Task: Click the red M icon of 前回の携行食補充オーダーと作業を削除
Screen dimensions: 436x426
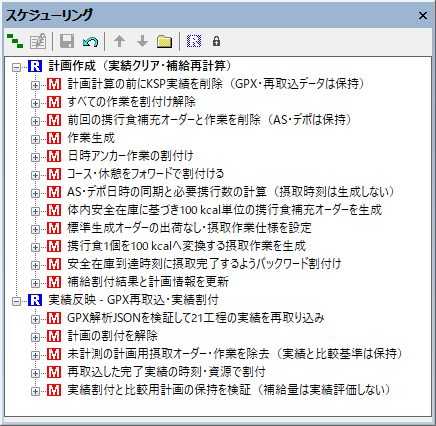Action: 54,120
